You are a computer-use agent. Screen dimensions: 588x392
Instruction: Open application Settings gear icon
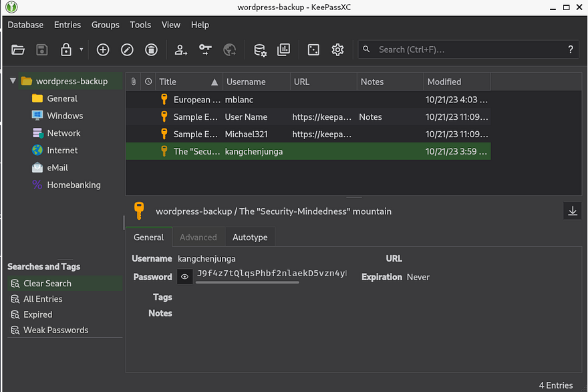click(x=337, y=50)
